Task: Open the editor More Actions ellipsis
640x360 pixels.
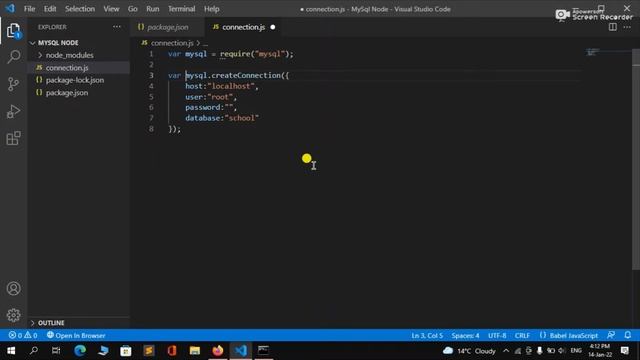Action: [x=627, y=27]
